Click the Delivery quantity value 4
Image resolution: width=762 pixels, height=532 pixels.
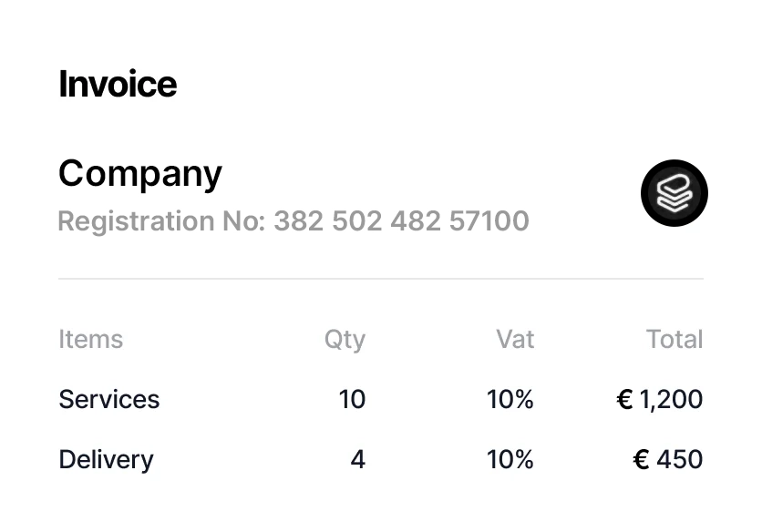coord(358,459)
